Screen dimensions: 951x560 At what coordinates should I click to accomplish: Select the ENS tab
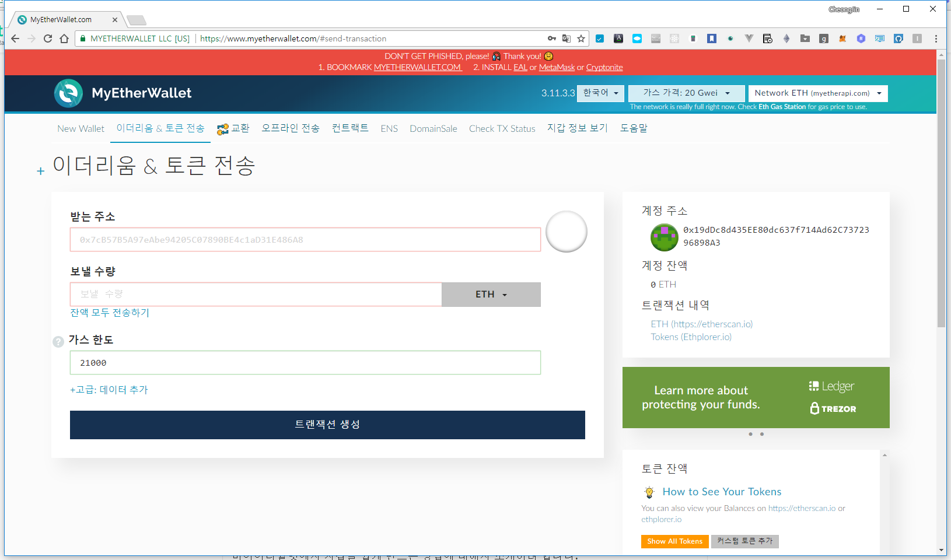pyautogui.click(x=389, y=128)
